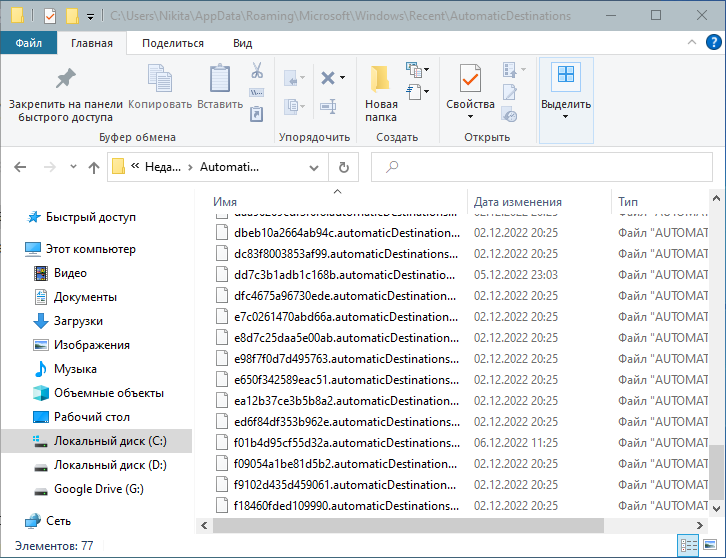Select Этот компьютер in navigation pane

[x=91, y=249]
